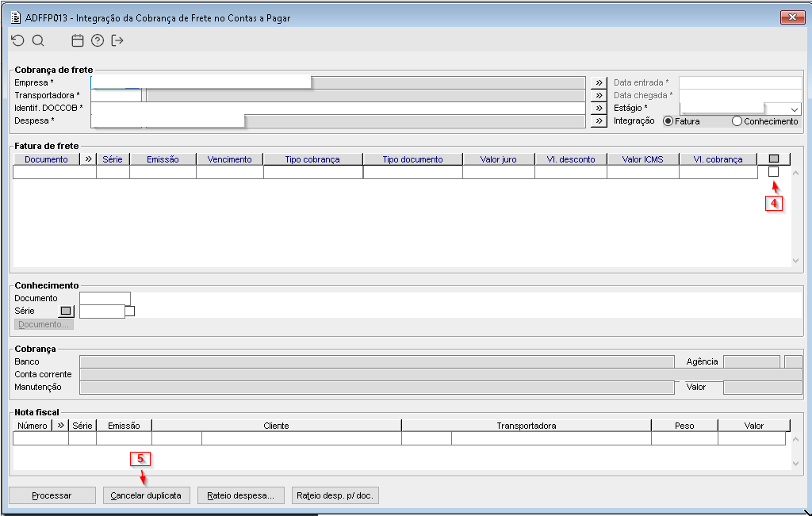Viewport: 812px width, 516px height.
Task: Click scroll-up arrow of Fatura de frete grid
Action: tap(796, 173)
